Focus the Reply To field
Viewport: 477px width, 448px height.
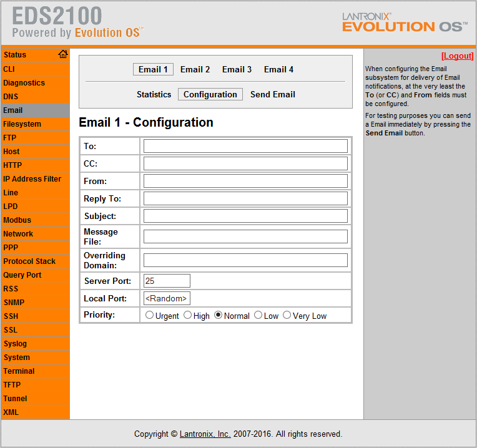coord(245,198)
